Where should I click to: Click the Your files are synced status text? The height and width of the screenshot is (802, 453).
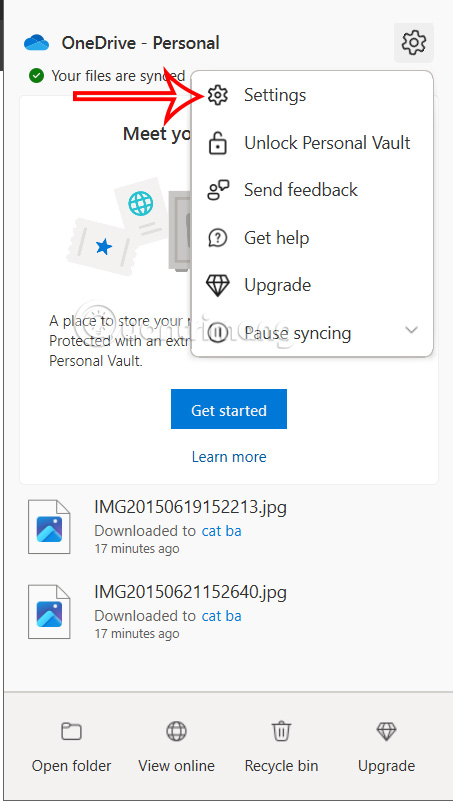click(118, 76)
